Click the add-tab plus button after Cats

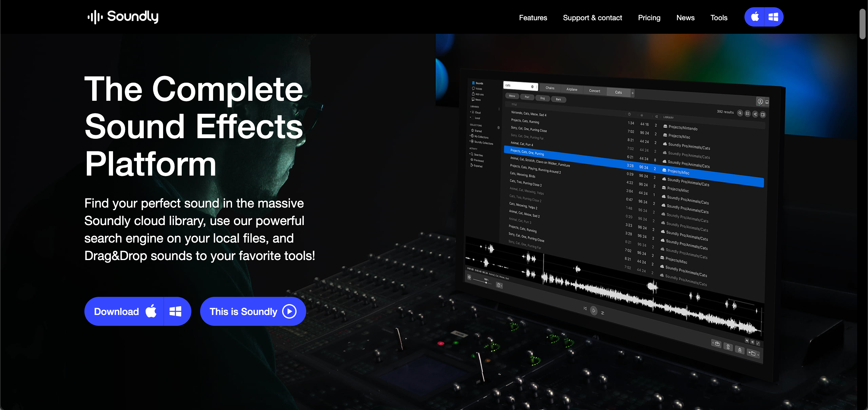click(x=633, y=93)
